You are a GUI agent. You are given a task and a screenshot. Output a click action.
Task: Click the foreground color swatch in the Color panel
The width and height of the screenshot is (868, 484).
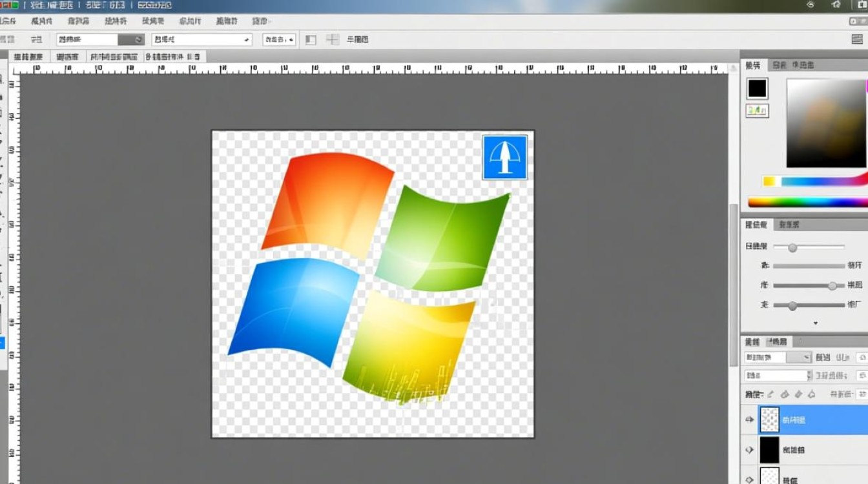pos(756,88)
